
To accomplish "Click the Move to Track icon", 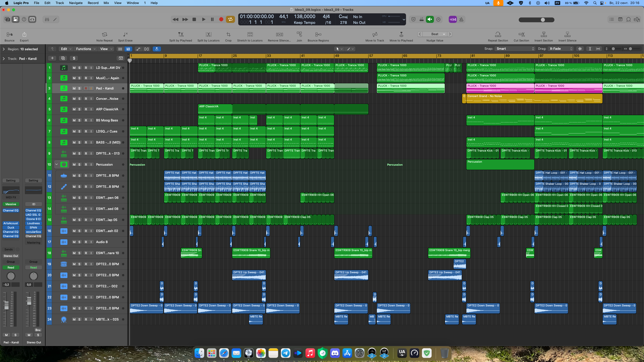I will [x=375, y=34].
